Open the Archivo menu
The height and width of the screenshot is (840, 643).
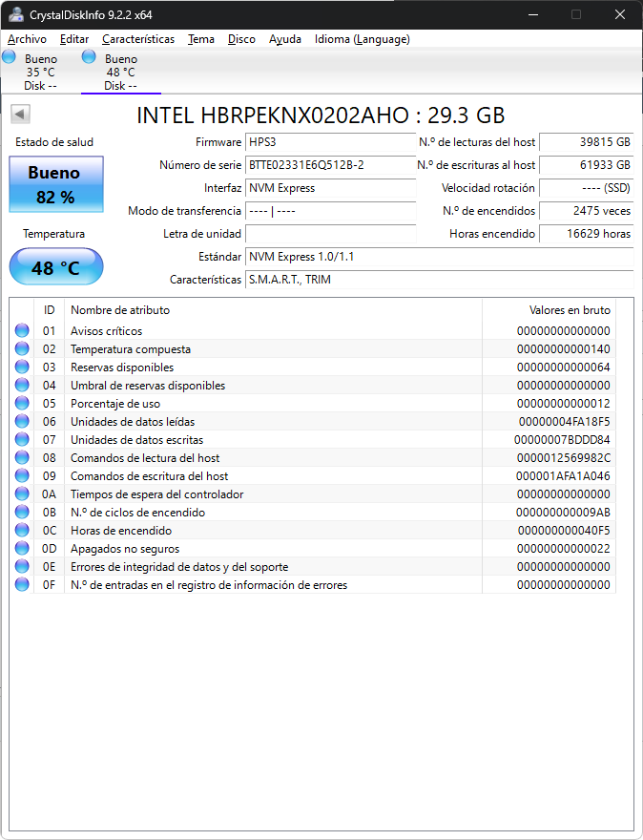pos(27,39)
